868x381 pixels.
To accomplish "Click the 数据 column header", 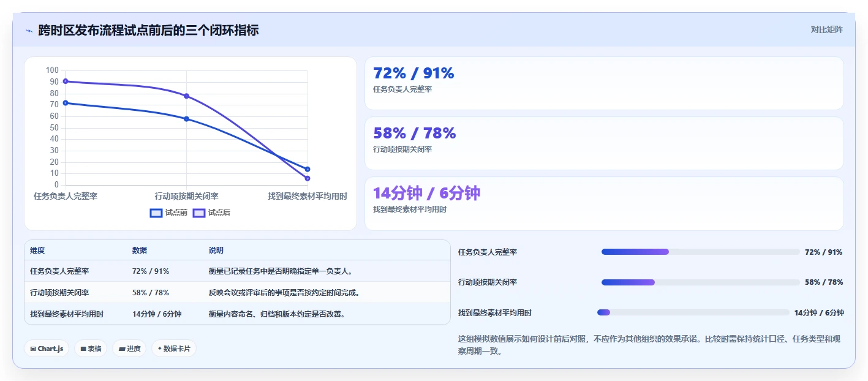I will 140,251.
